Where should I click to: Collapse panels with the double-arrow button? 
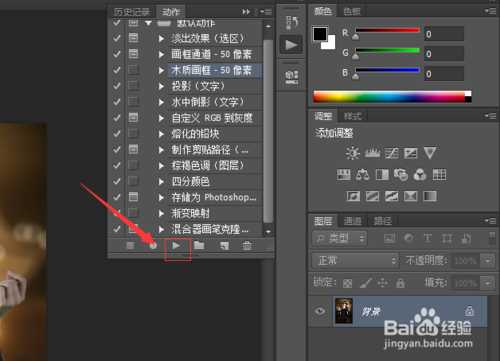[x=246, y=12]
